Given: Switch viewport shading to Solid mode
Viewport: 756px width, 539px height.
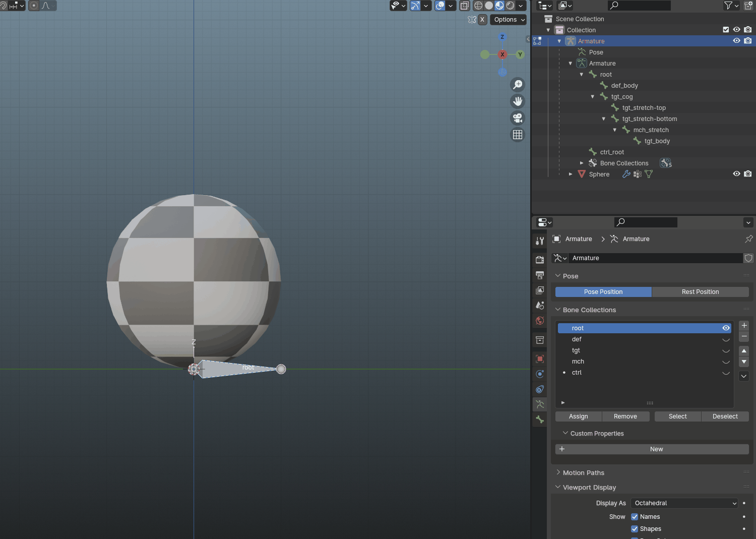Looking at the screenshot, I should click(x=488, y=6).
